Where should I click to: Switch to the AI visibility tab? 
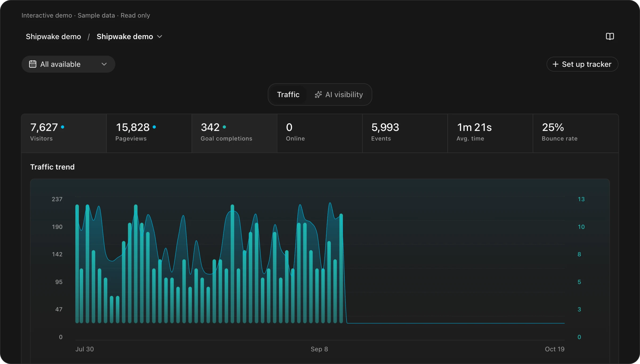point(339,94)
